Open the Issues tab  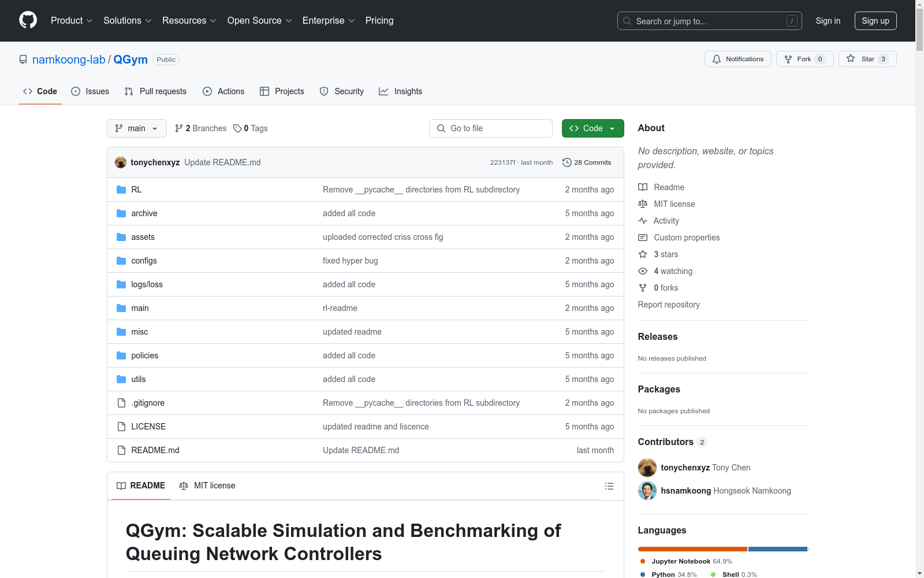90,91
